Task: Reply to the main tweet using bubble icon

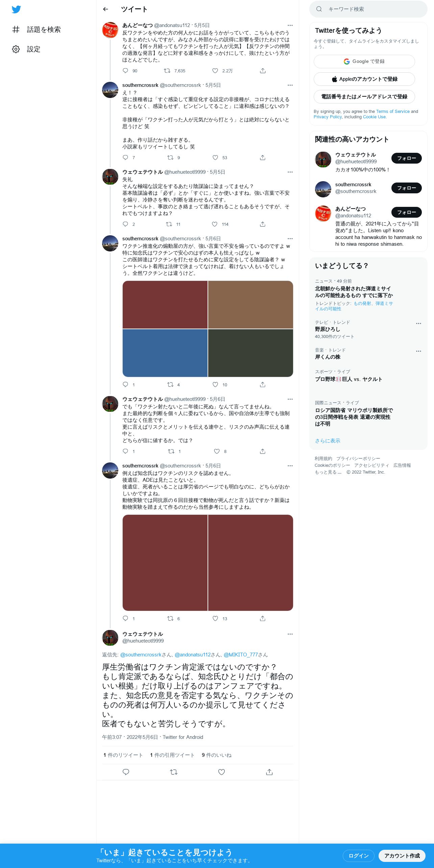Action: tap(126, 772)
